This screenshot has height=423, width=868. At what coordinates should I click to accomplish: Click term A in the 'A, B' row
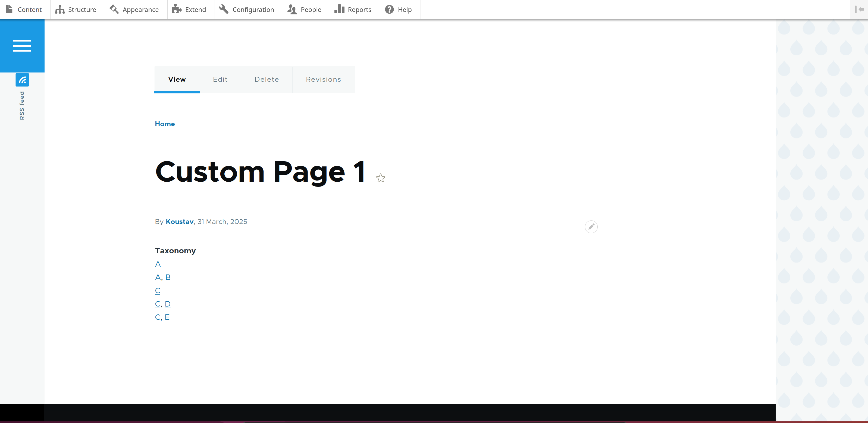158,277
